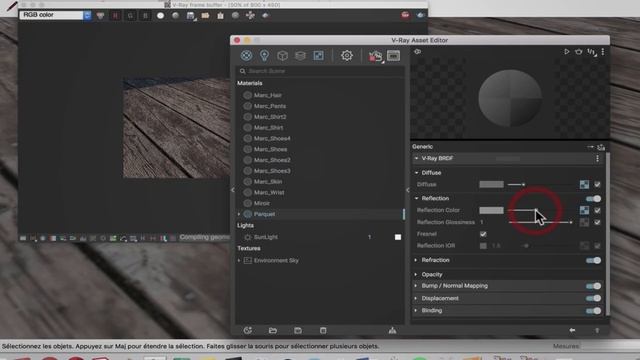Import asset file folder icon
Screen dimensions: 640x360
point(273,331)
